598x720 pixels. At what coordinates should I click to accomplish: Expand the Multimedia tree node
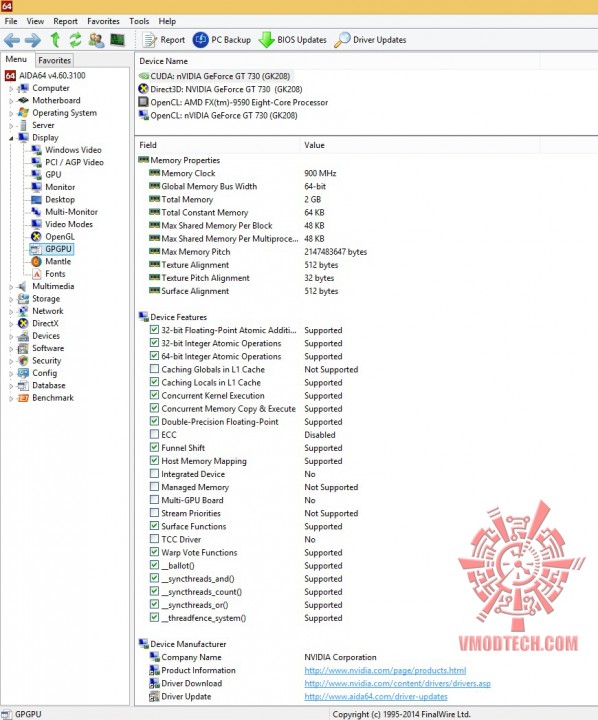click(11, 287)
